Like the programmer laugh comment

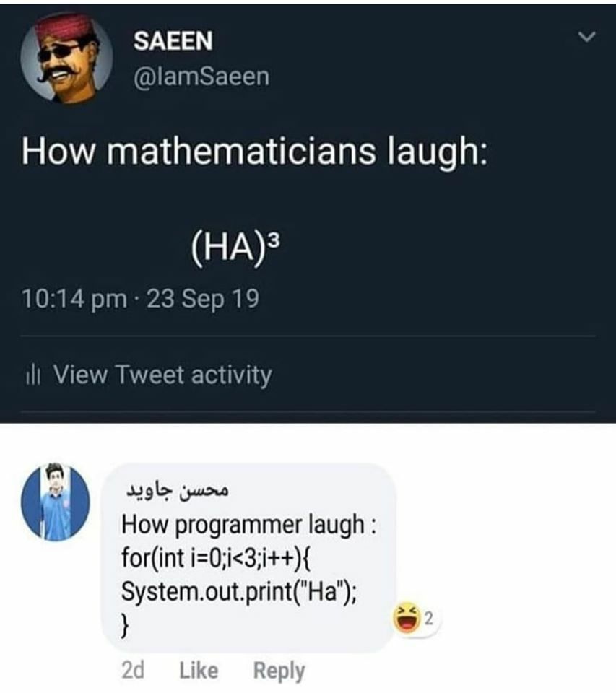199,671
